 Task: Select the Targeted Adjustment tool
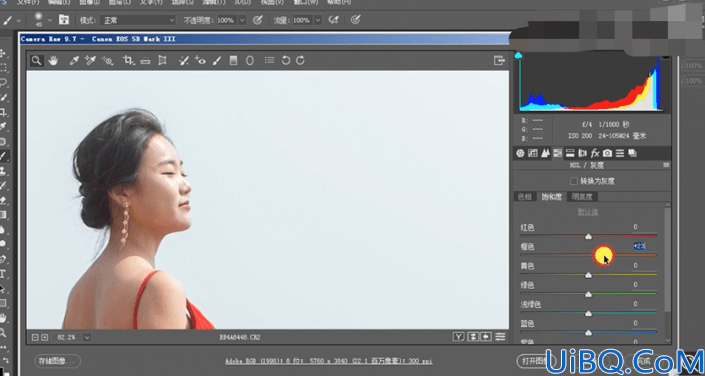[107, 61]
